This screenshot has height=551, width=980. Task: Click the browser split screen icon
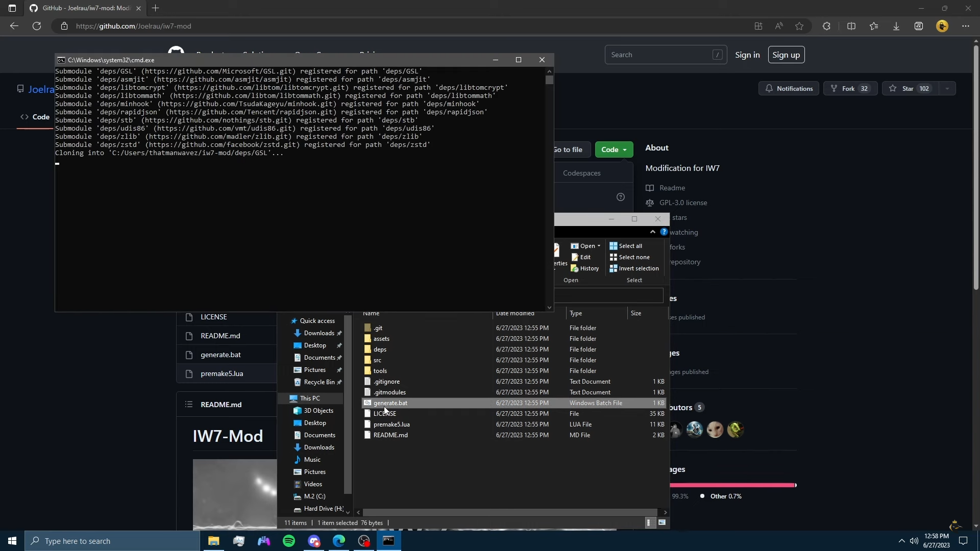tap(851, 26)
